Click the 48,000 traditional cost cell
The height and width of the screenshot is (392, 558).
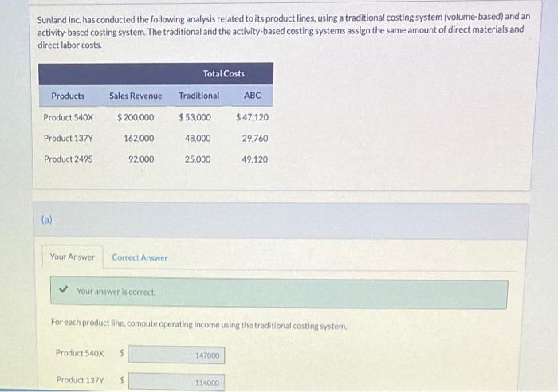pyautogui.click(x=198, y=138)
